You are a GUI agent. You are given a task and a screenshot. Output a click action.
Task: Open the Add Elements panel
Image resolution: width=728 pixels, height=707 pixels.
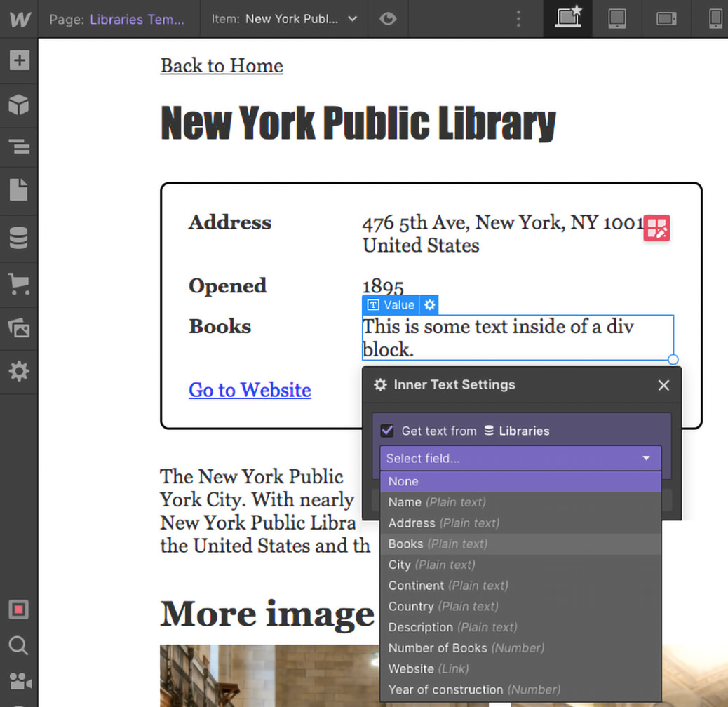coord(19,60)
